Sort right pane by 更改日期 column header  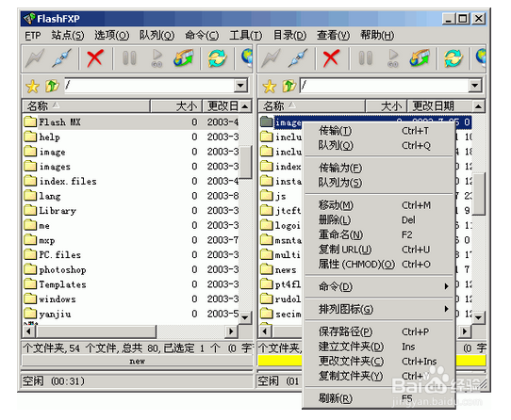[x=439, y=106]
